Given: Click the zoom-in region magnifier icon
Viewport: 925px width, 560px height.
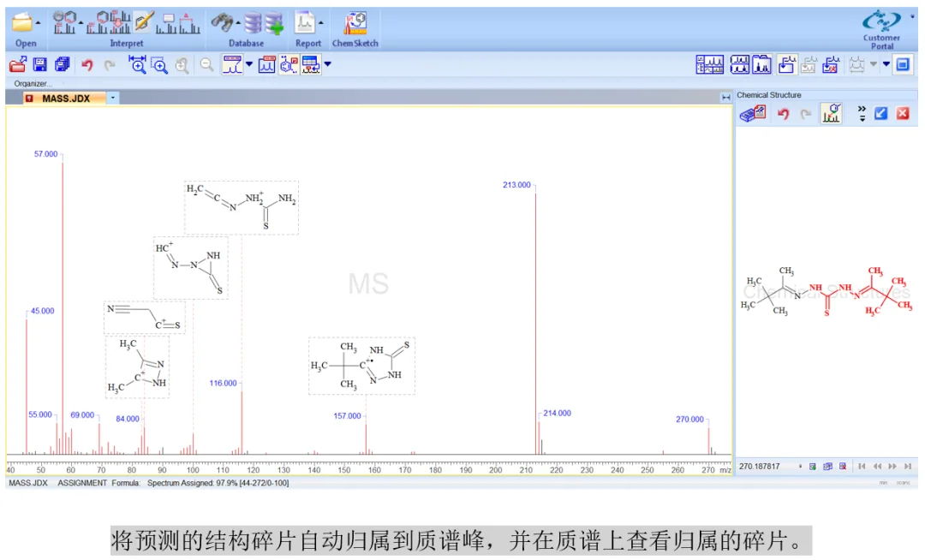Looking at the screenshot, I should [159, 65].
